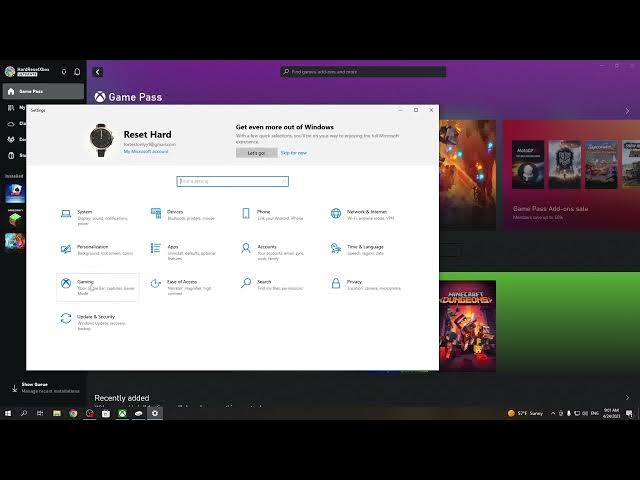Switch to Xbox app via taskbar icon

click(x=122, y=413)
